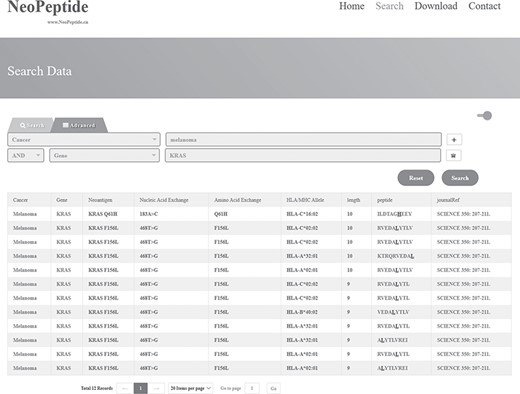Go to the Home page
Image resolution: width=520 pixels, height=394 pixels.
click(352, 6)
